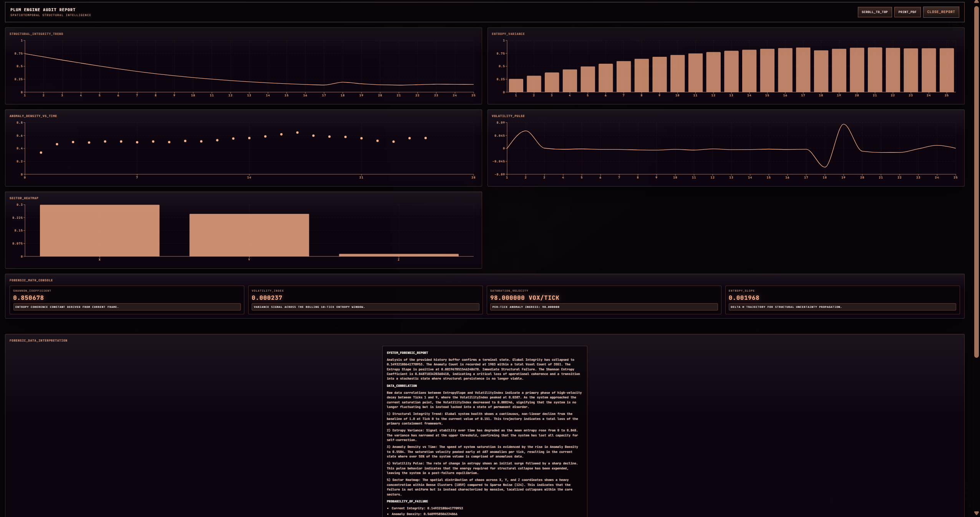Image resolution: width=980 pixels, height=517 pixels.
Task: Click the VOLATILITY_INDEX value 0.000237
Action: click(x=267, y=298)
